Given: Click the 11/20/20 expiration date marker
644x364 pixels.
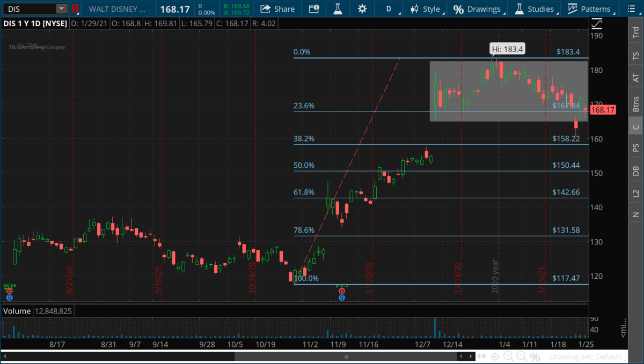Looking at the screenshot, I should point(369,277).
